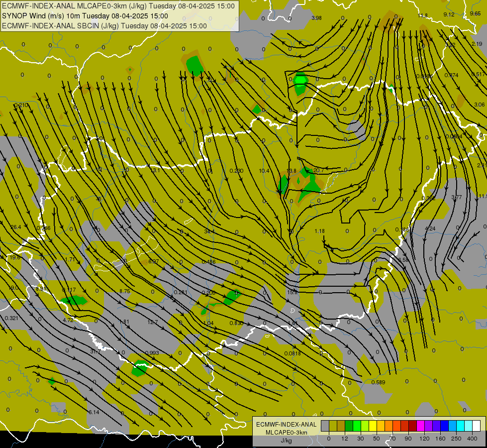Click the map value 1.71
The height and width of the screenshot is (448, 487).
(x=70, y=259)
